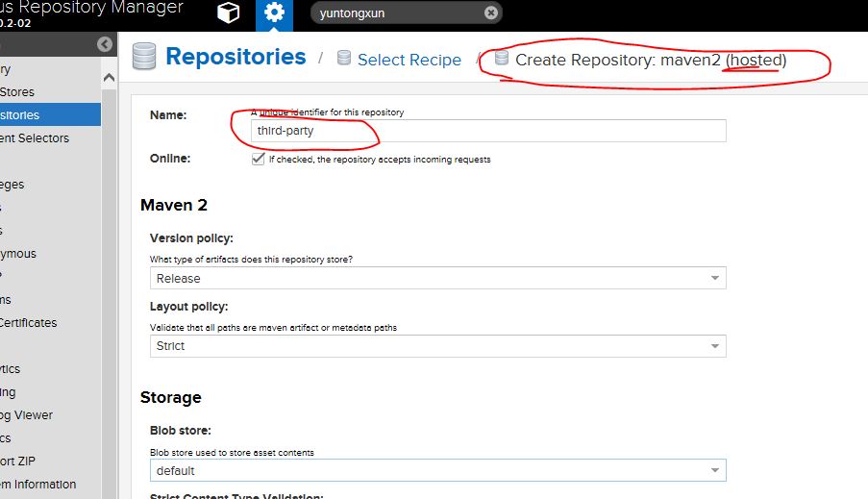Image resolution: width=868 pixels, height=499 pixels.
Task: Open Support ZIP in sidebar
Action: coord(50,461)
